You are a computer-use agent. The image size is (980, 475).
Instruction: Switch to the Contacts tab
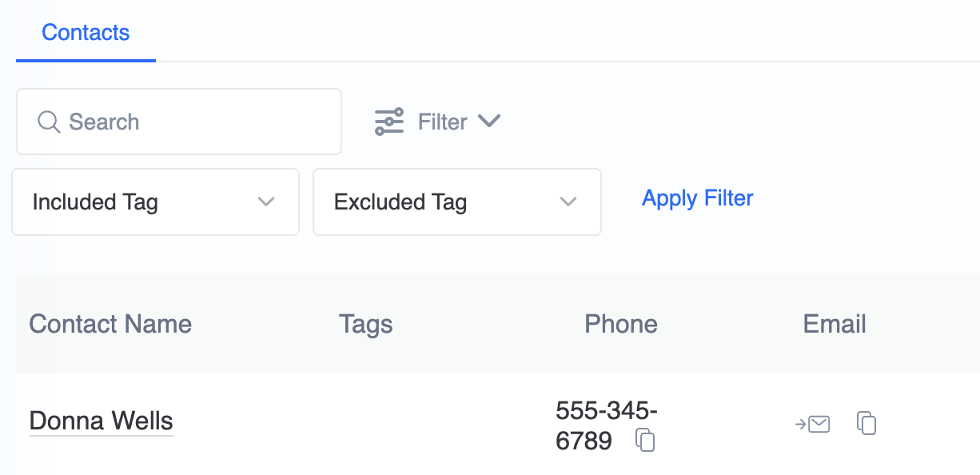tap(86, 33)
